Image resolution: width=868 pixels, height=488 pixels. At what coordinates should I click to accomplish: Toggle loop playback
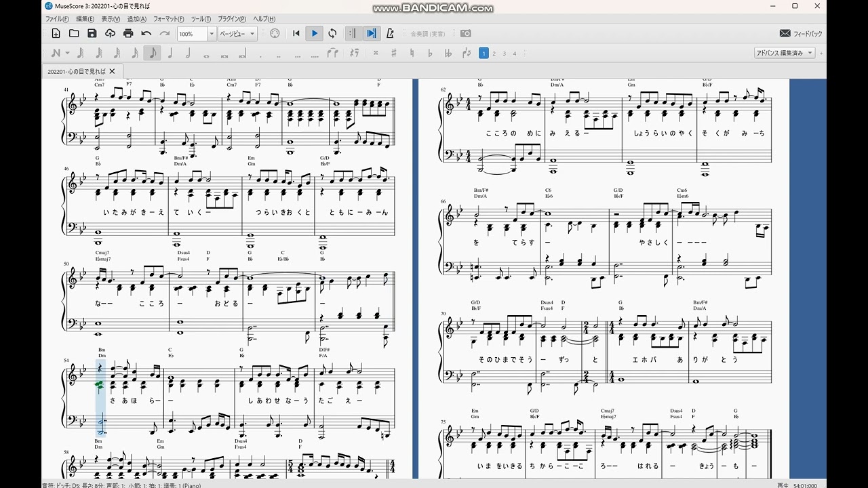tap(332, 33)
